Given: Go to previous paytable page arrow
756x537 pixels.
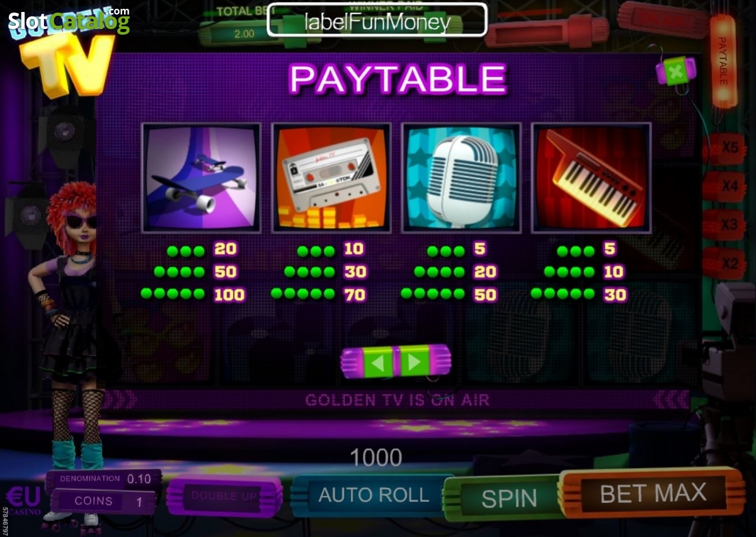Looking at the screenshot, I should [377, 362].
